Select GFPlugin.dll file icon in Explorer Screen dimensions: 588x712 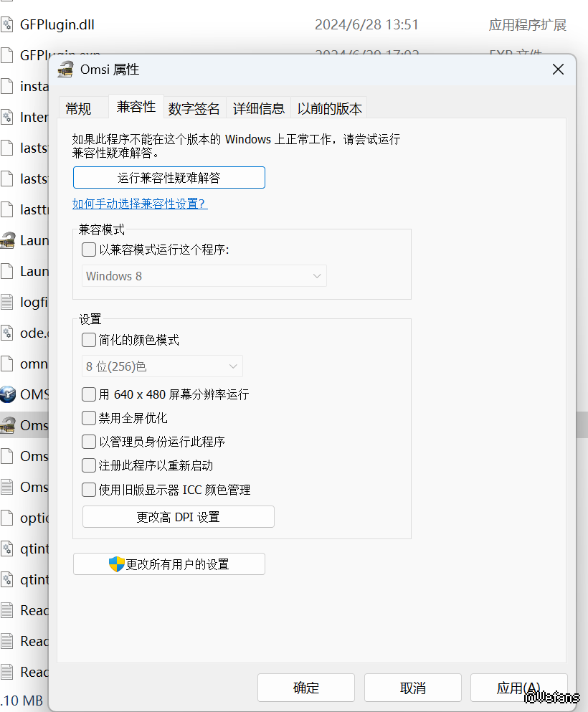click(x=6, y=24)
